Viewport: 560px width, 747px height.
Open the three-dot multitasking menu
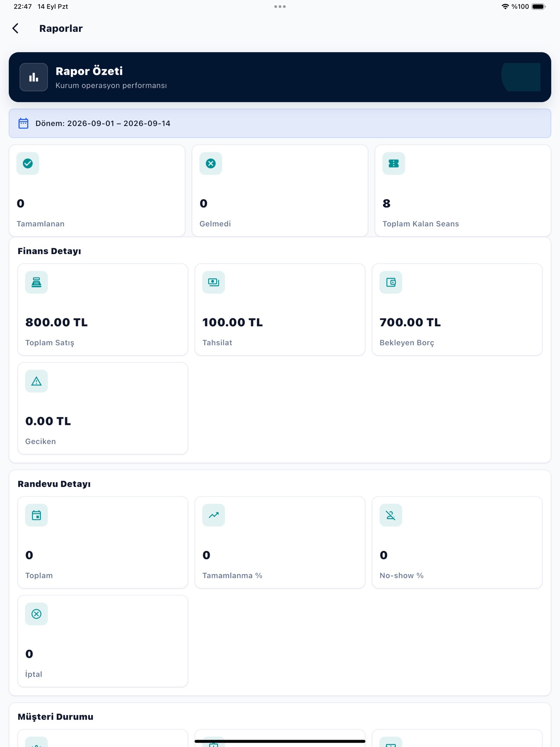click(x=280, y=7)
